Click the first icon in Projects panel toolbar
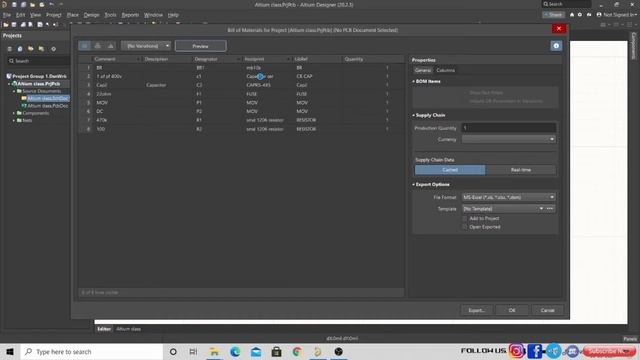The height and width of the screenshot is (360, 640). coord(10,49)
